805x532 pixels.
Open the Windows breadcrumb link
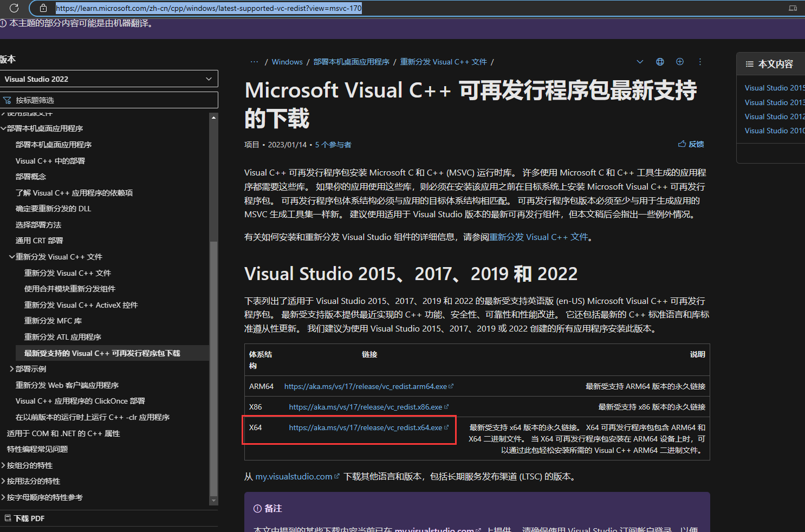pyautogui.click(x=287, y=61)
